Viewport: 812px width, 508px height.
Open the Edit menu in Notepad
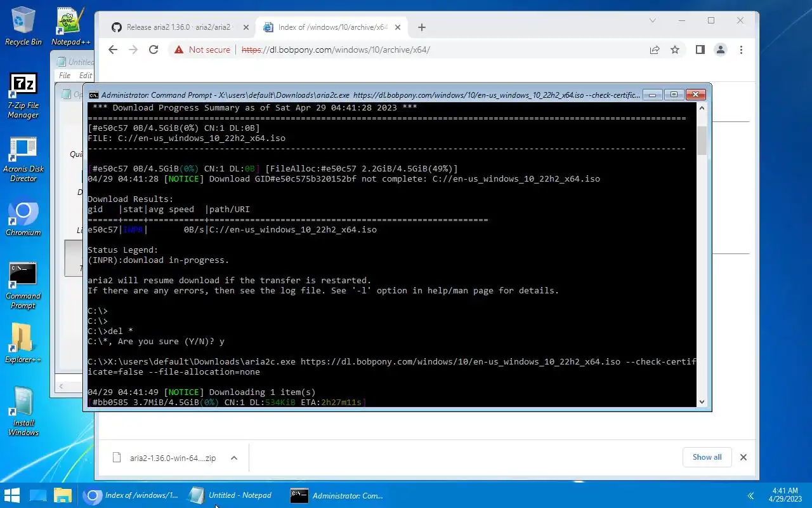click(86, 75)
